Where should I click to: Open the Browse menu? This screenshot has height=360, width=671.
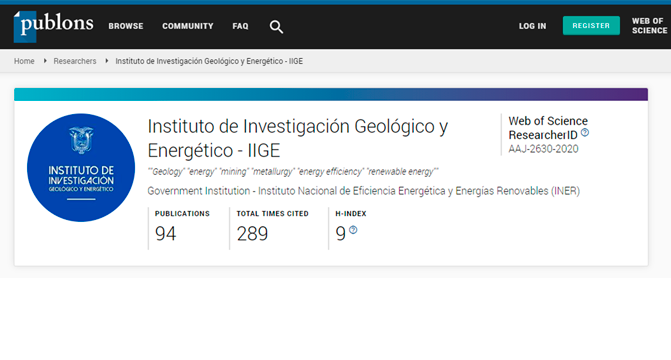coord(126,26)
